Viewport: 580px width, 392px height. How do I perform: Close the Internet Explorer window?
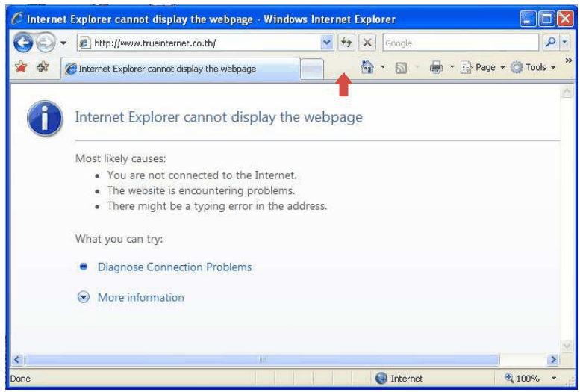click(x=566, y=19)
